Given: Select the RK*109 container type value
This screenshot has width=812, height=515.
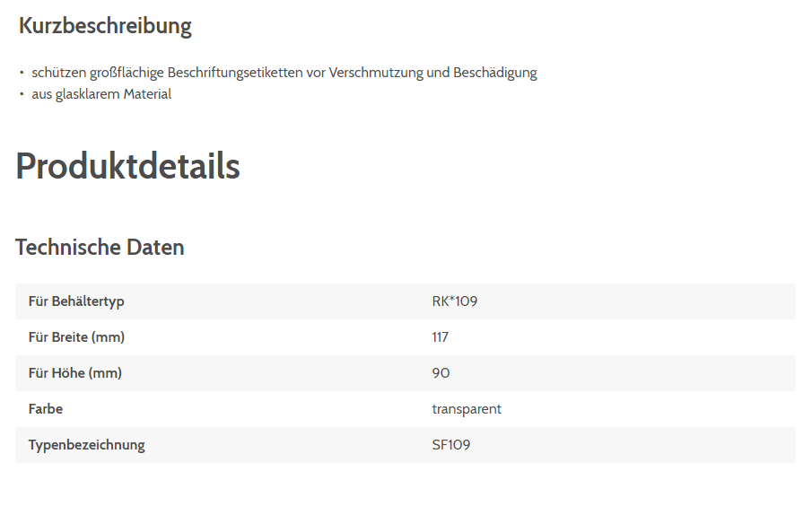Looking at the screenshot, I should pyautogui.click(x=455, y=301).
